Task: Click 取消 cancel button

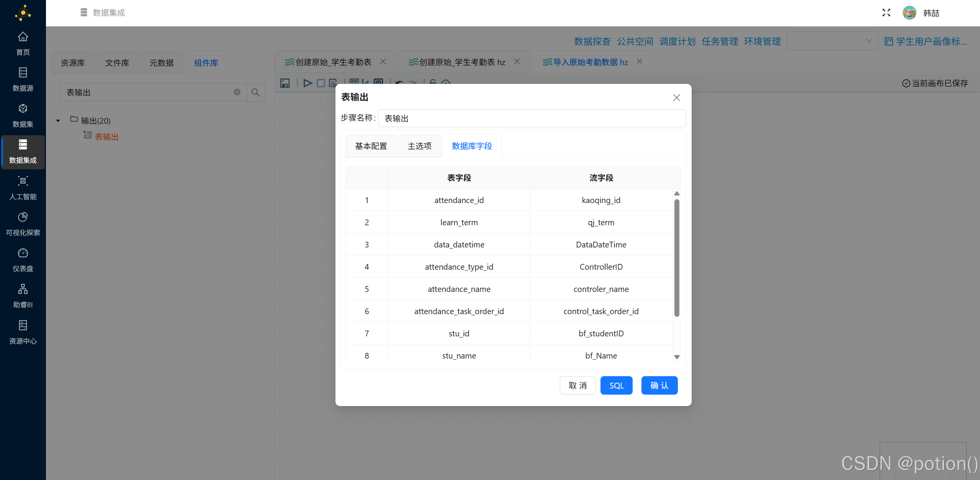Action: [x=578, y=385]
